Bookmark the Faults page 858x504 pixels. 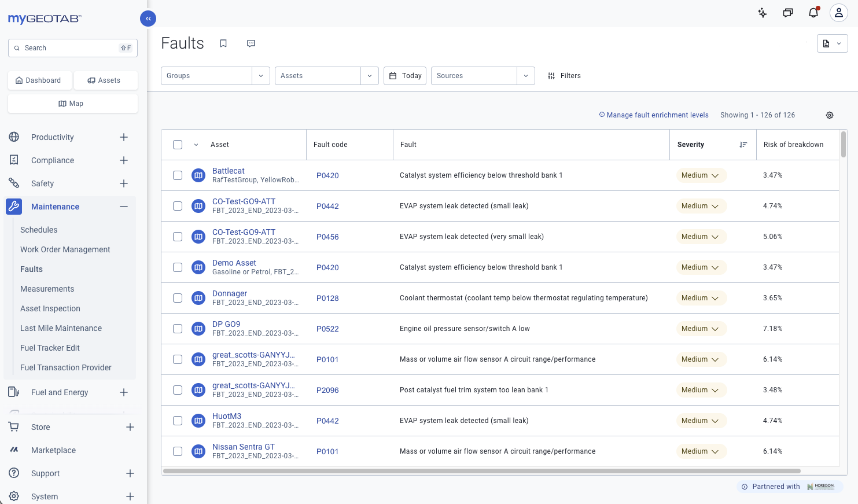(223, 43)
